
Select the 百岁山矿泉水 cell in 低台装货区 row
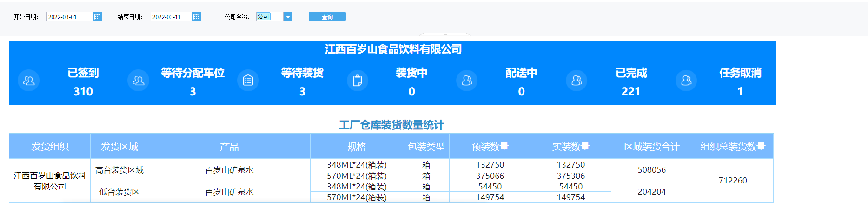coord(229,192)
